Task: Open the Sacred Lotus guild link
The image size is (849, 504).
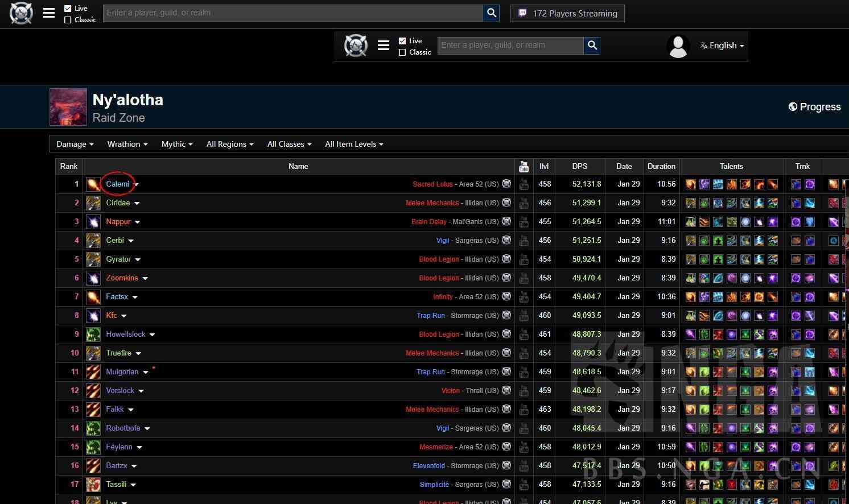Action: (x=432, y=184)
